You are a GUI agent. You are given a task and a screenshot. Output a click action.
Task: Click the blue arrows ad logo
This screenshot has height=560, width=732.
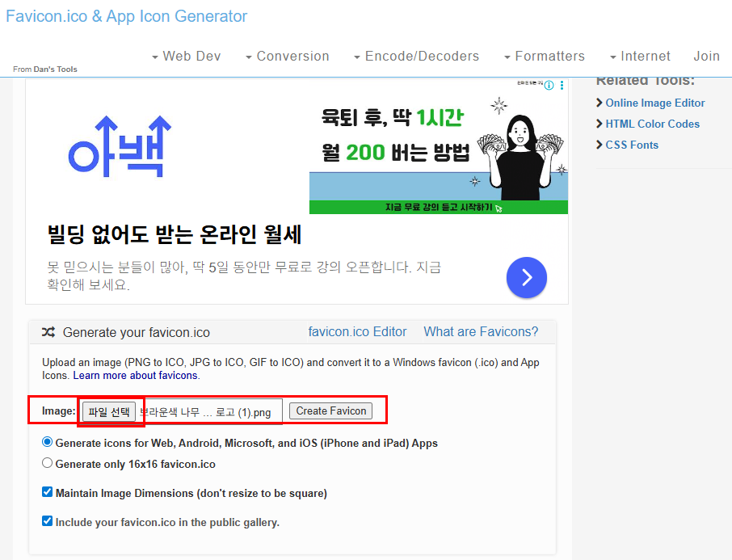[120, 146]
